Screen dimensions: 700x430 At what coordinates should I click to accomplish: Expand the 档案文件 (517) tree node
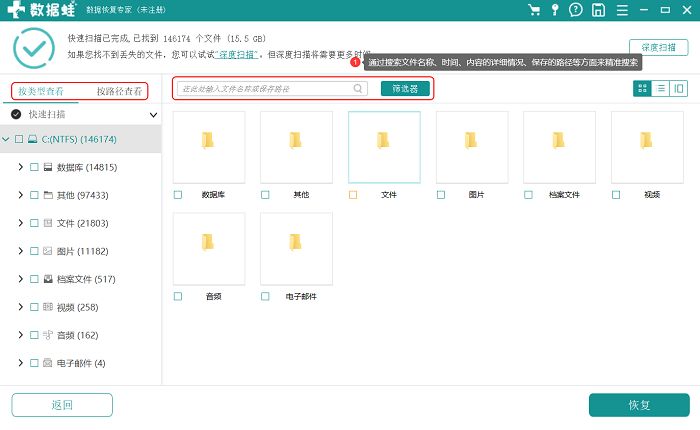tap(21, 279)
